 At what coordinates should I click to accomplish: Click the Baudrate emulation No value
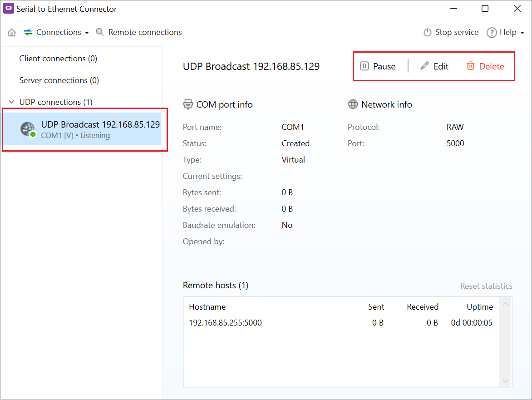tap(287, 225)
